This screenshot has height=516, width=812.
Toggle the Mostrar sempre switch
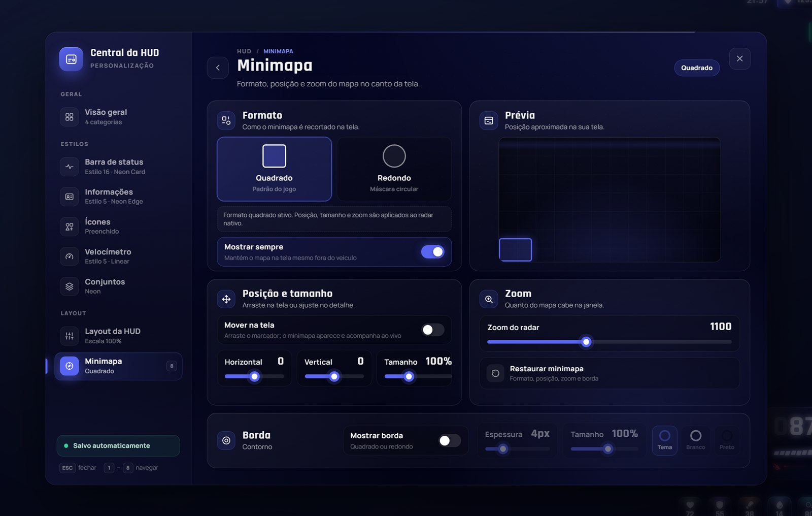[x=433, y=252]
